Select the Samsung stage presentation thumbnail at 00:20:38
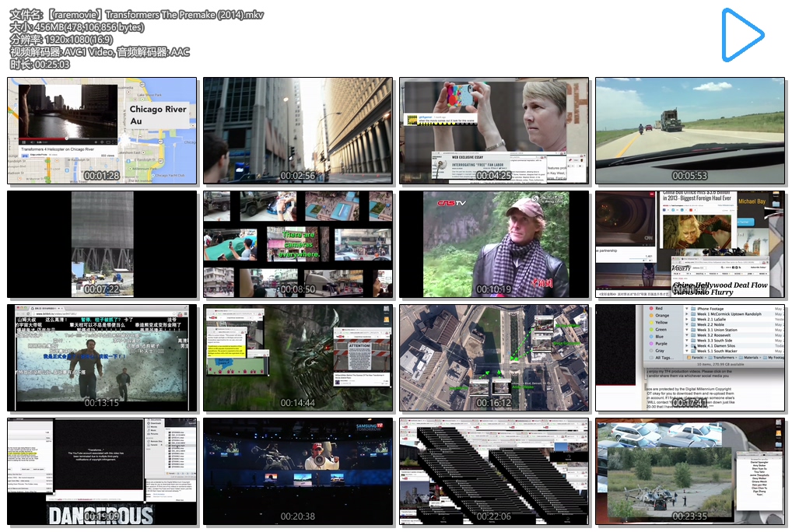792x532 pixels. click(x=298, y=471)
